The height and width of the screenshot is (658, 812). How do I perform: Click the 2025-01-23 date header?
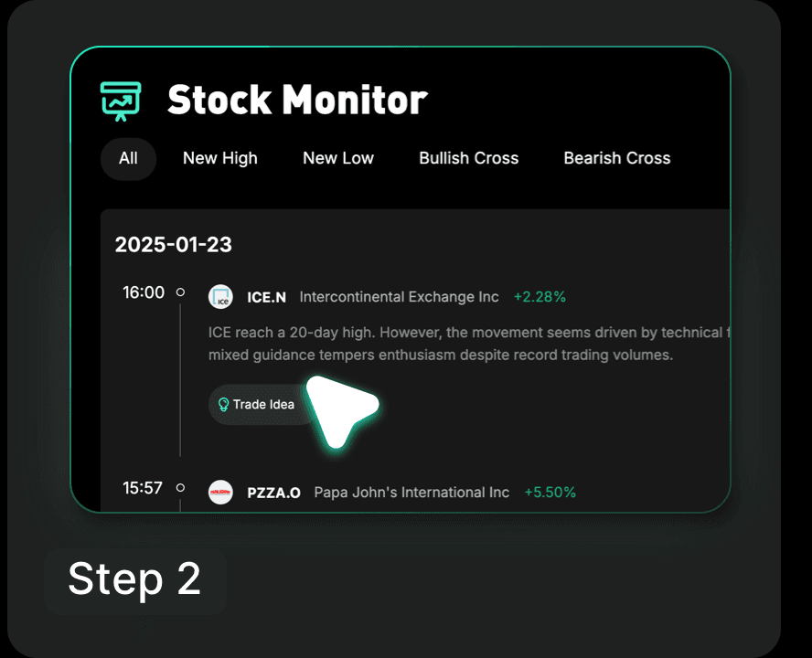[x=174, y=245]
